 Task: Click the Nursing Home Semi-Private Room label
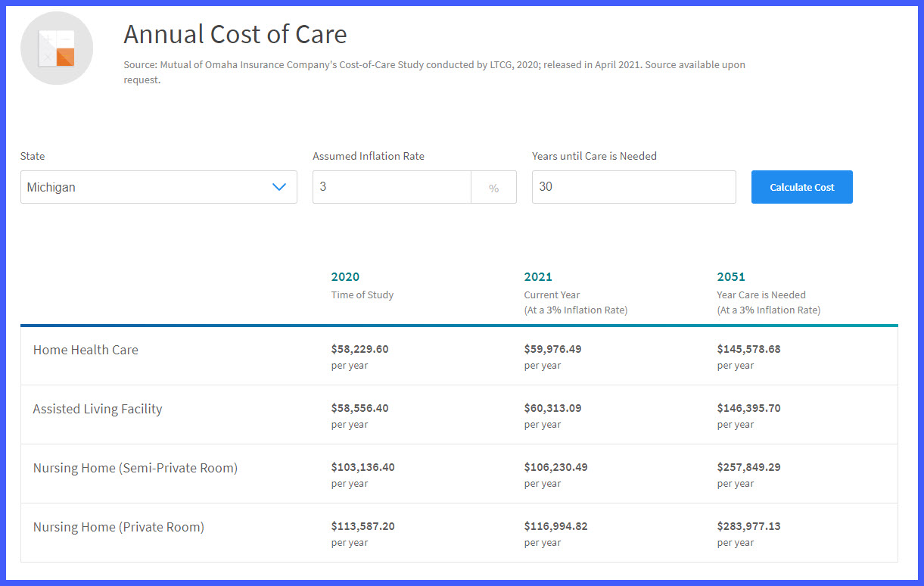[135, 468]
